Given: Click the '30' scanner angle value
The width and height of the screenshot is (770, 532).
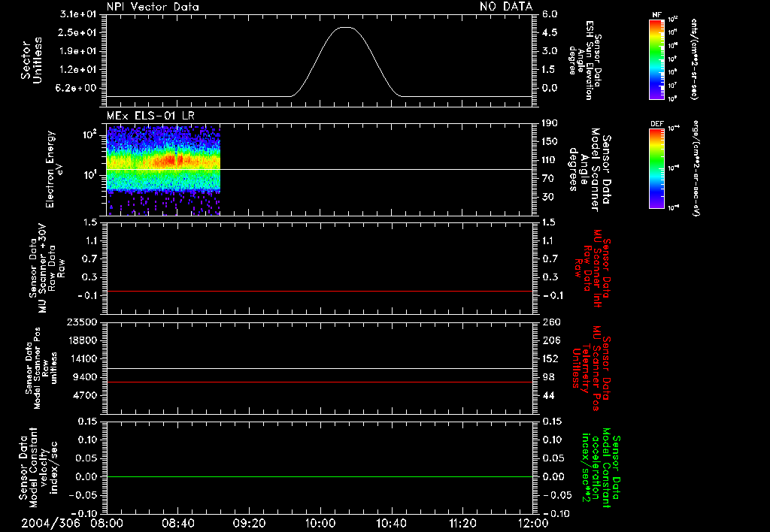Looking at the screenshot, I should coord(548,198).
